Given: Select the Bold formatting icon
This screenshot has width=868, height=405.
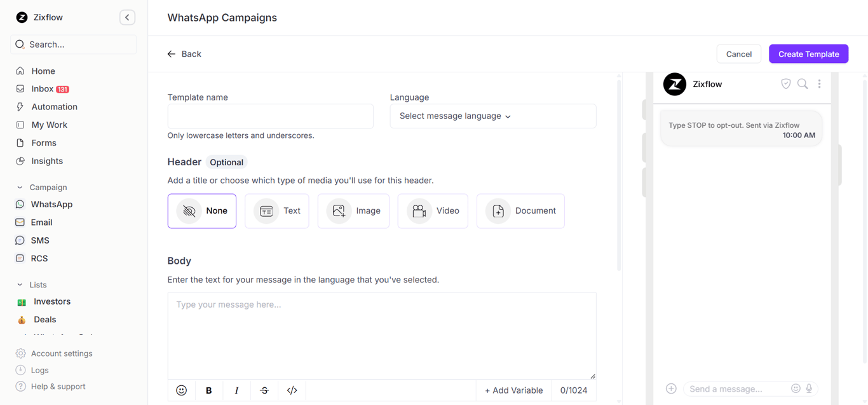Looking at the screenshot, I should [x=208, y=390].
